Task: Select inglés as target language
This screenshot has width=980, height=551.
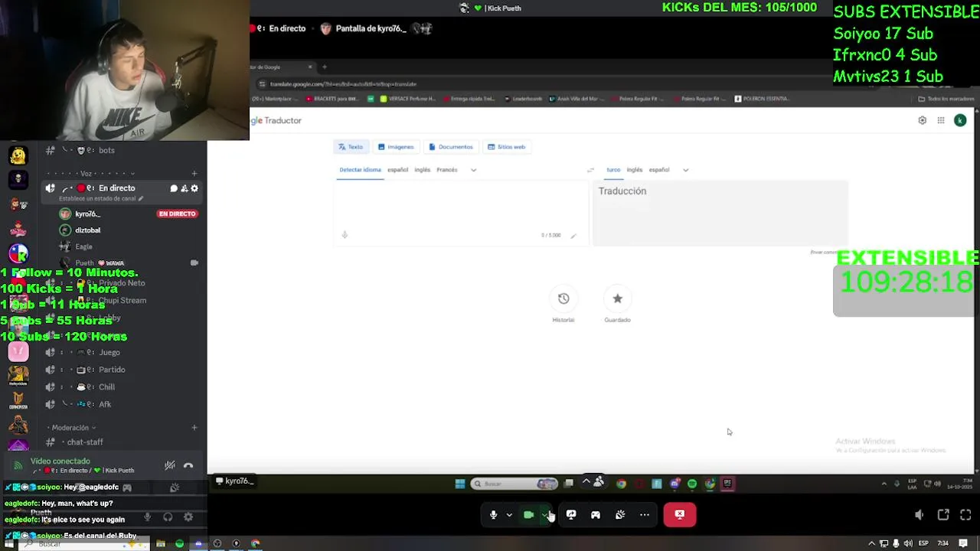Action: point(635,170)
